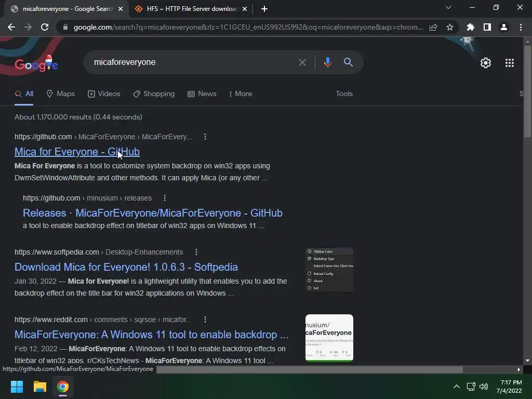The width and height of the screenshot is (532, 399).
Task: Open tab search chevron dropdown
Action: [448, 7]
